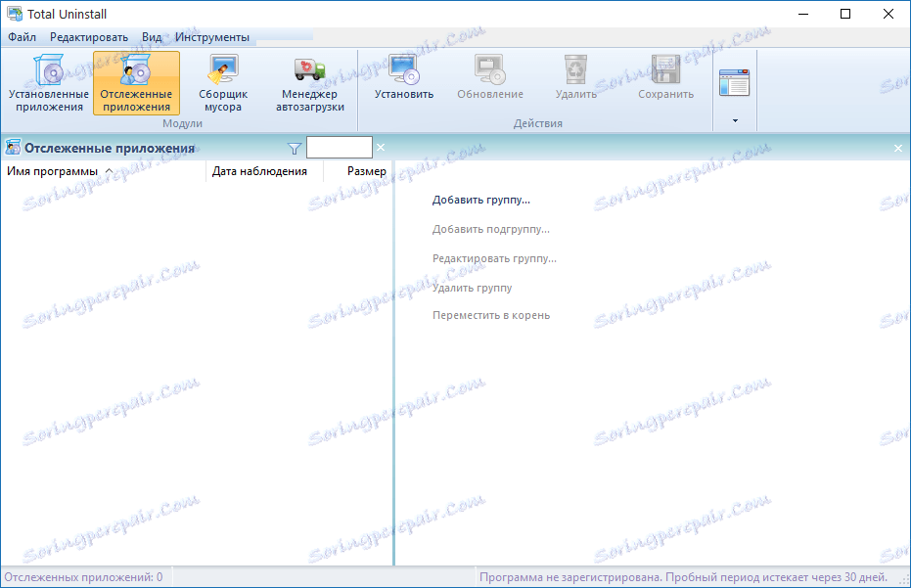This screenshot has height=588, width=911.
Task: Open the Редактировать menu
Action: coord(89,37)
